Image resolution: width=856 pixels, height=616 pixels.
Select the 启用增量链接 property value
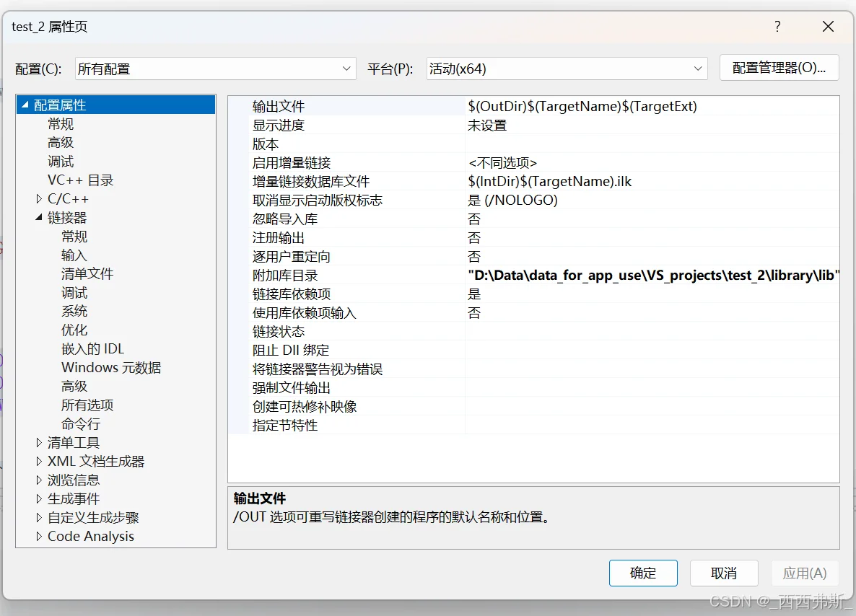click(505, 162)
